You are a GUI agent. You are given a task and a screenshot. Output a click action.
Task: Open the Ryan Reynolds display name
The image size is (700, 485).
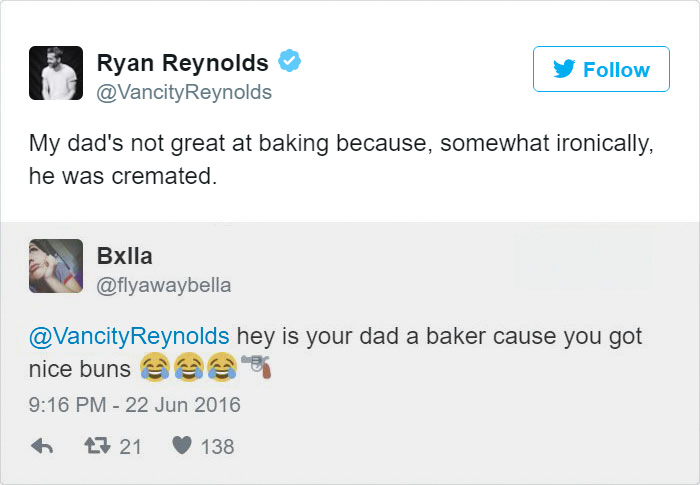tap(182, 63)
